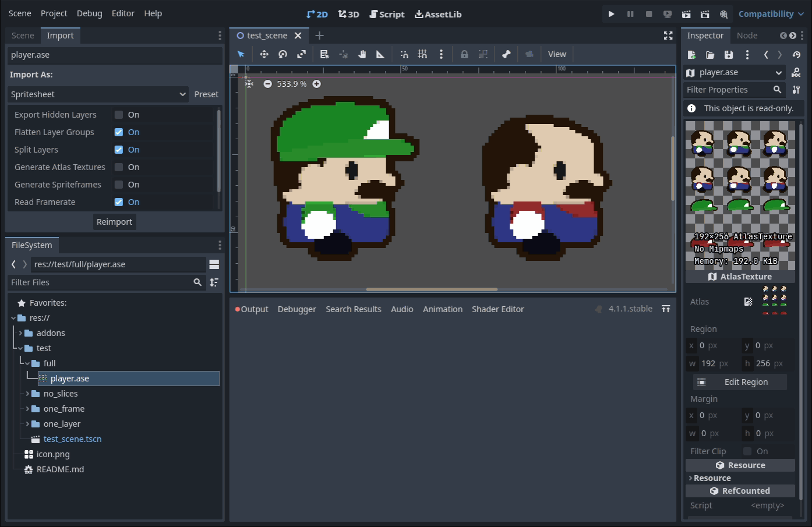
Task: Open the AssetLib workspace
Action: (x=438, y=14)
